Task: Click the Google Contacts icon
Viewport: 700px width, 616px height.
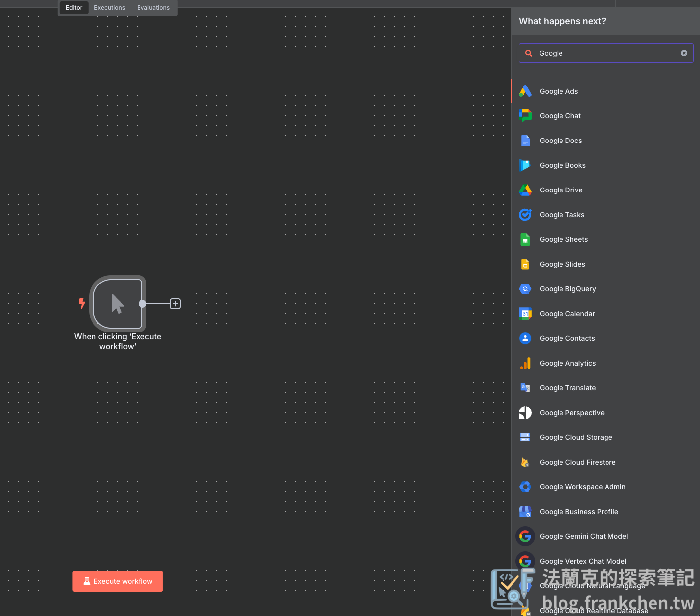Action: (525, 338)
